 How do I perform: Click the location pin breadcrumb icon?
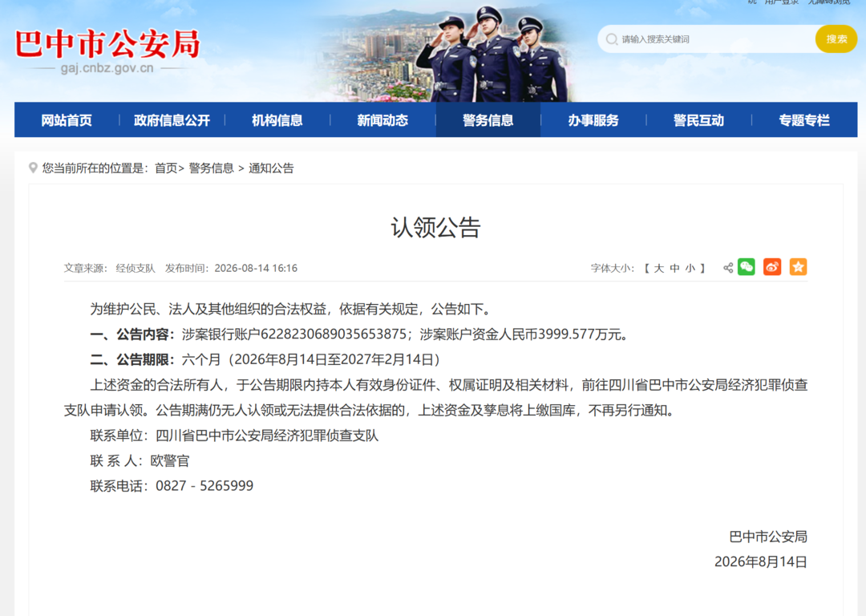33,168
